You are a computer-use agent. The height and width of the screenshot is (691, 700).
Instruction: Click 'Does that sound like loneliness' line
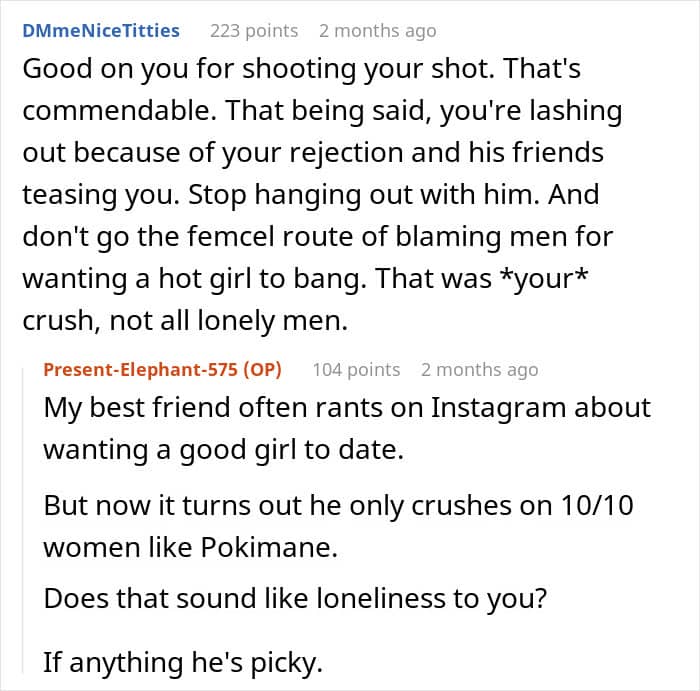(x=295, y=598)
